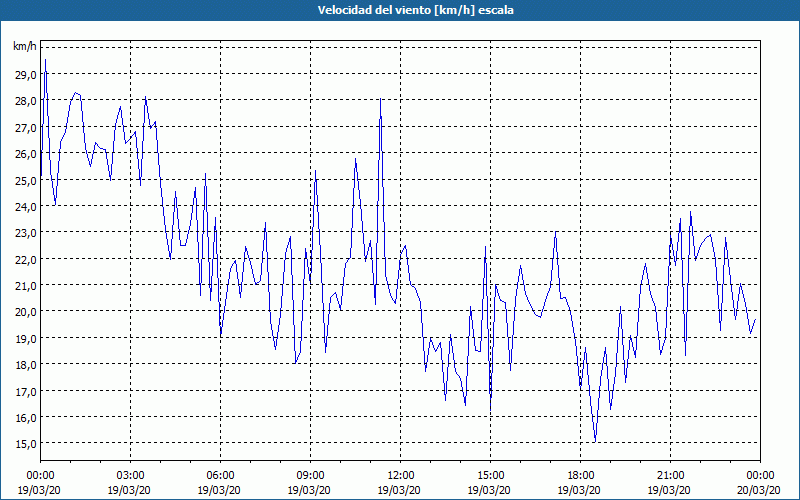Select the 26,0 y-axis label

pyautogui.click(x=26, y=154)
